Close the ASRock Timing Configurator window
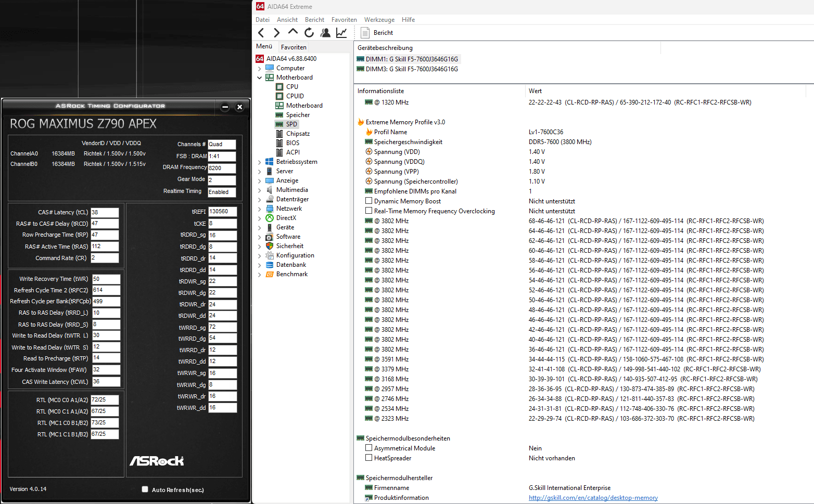814x504 pixels. click(x=239, y=107)
